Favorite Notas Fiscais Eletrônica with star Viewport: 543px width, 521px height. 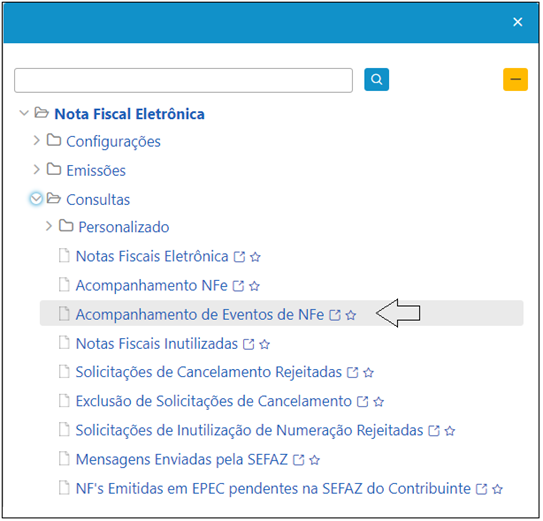click(255, 257)
